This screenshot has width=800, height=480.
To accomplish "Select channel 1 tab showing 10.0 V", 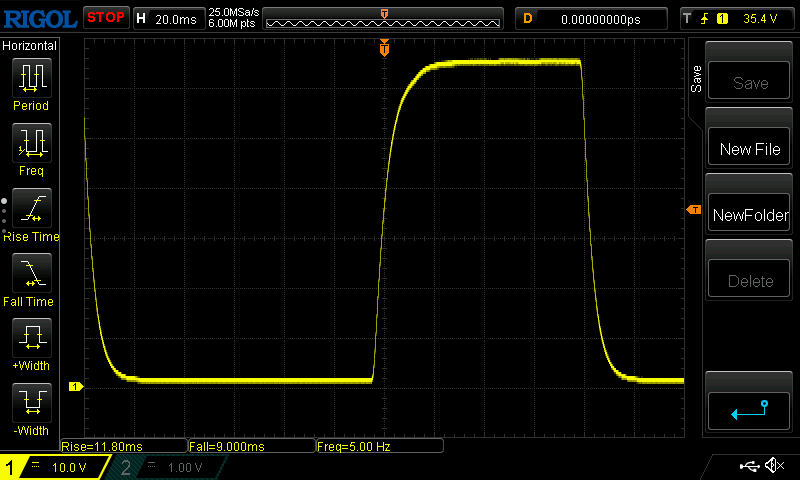I will [x=55, y=467].
